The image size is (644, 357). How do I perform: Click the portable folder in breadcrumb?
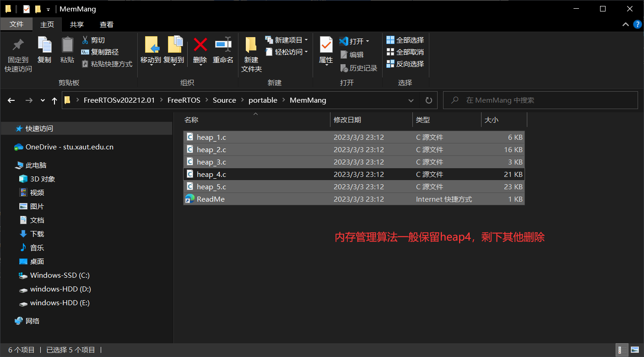coord(263,100)
